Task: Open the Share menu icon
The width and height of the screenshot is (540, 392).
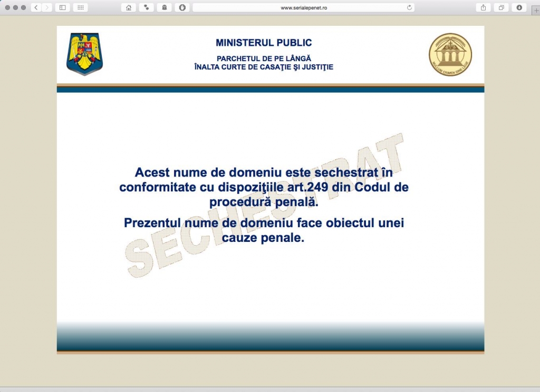Action: [x=483, y=7]
